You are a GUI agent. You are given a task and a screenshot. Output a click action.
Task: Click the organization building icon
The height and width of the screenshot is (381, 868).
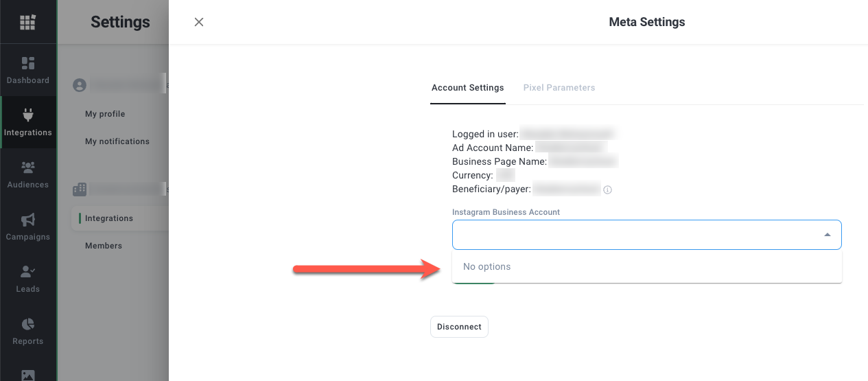pyautogui.click(x=80, y=189)
